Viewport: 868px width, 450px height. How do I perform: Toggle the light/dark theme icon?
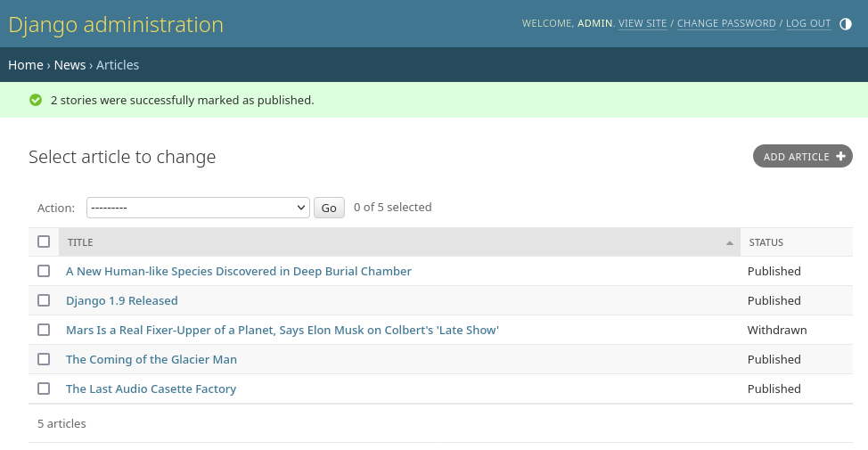pos(846,24)
